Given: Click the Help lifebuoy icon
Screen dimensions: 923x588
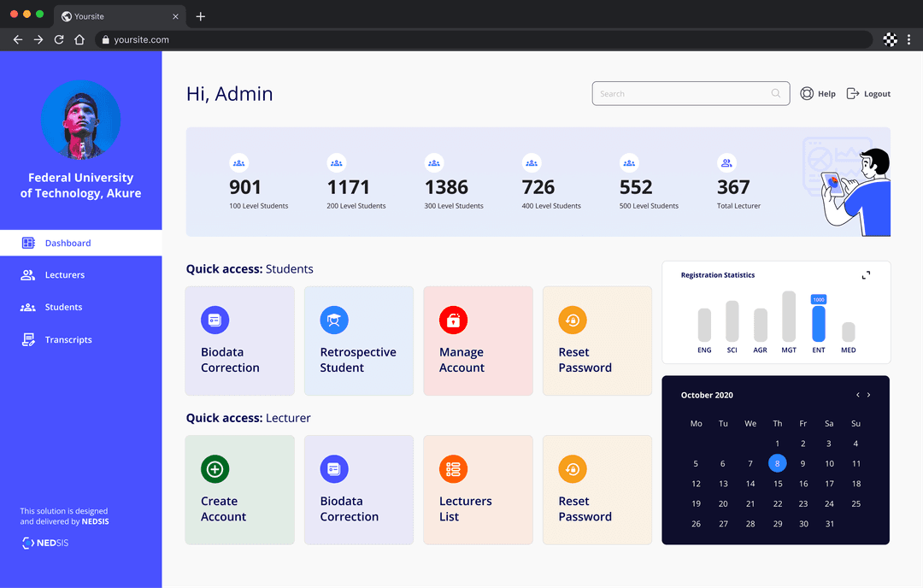Looking at the screenshot, I should [x=807, y=94].
